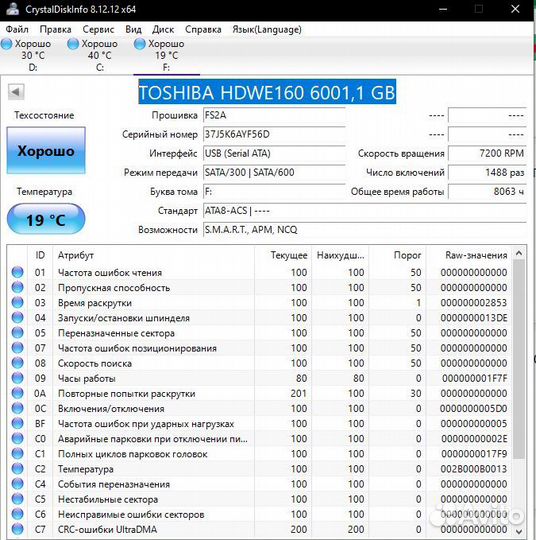Select the CRC-ошибки UltraDMA row

coord(259,529)
